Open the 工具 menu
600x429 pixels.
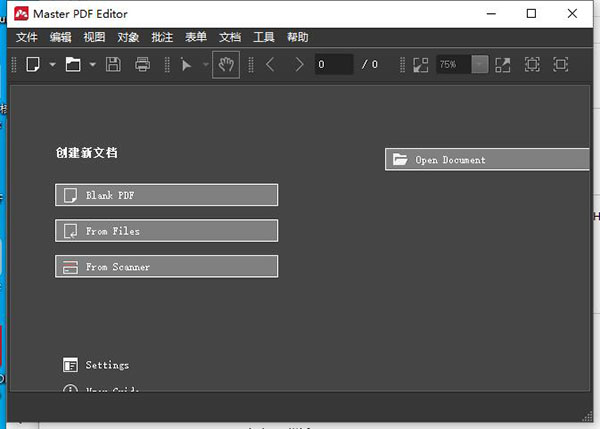coord(264,37)
